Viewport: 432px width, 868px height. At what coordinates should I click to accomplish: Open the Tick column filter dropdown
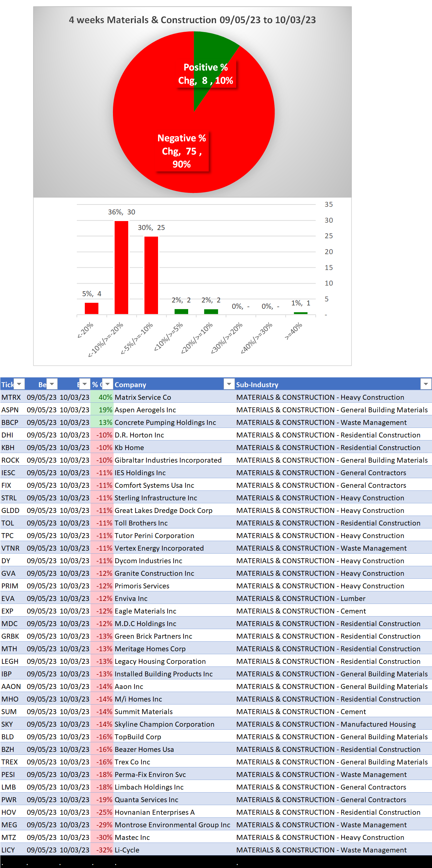19,384
